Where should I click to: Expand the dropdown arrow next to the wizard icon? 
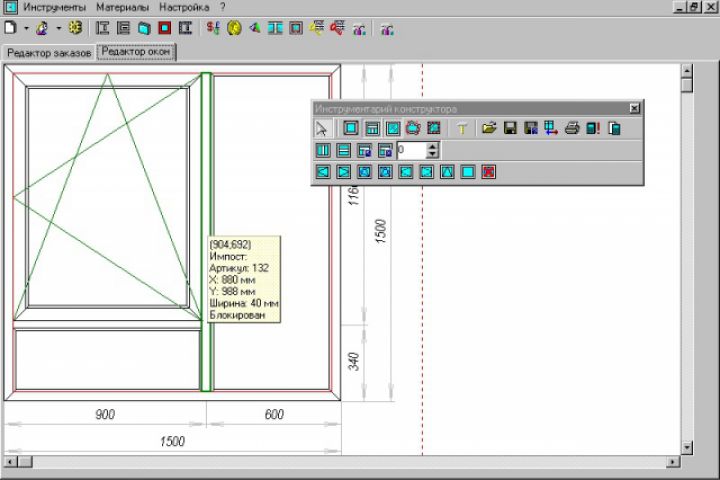tap(58, 28)
